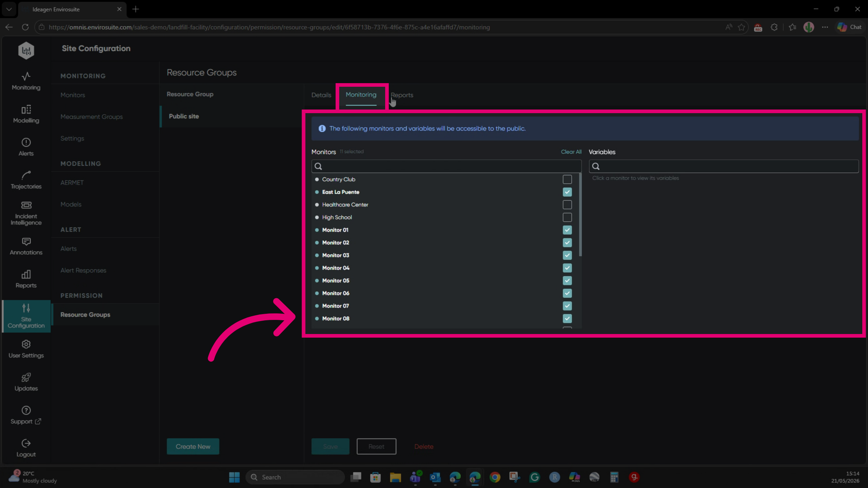The image size is (868, 488).
Task: Click the Create New button
Action: click(x=193, y=446)
